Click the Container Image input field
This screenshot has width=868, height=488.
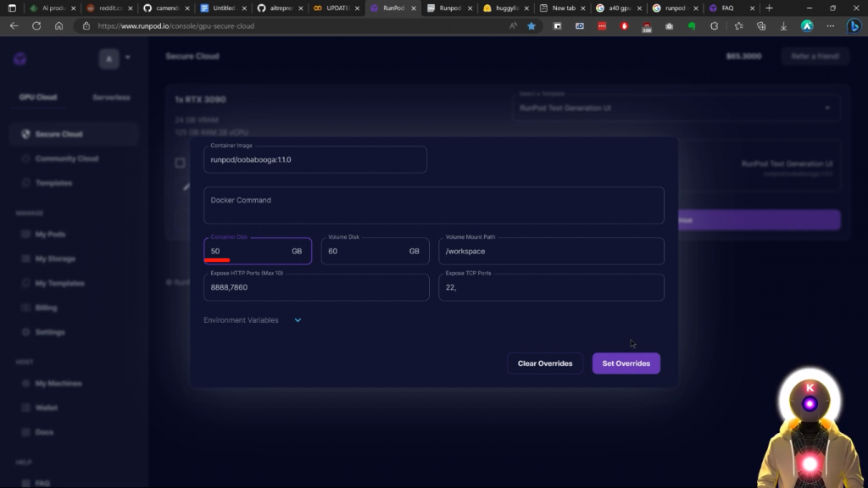pos(315,159)
